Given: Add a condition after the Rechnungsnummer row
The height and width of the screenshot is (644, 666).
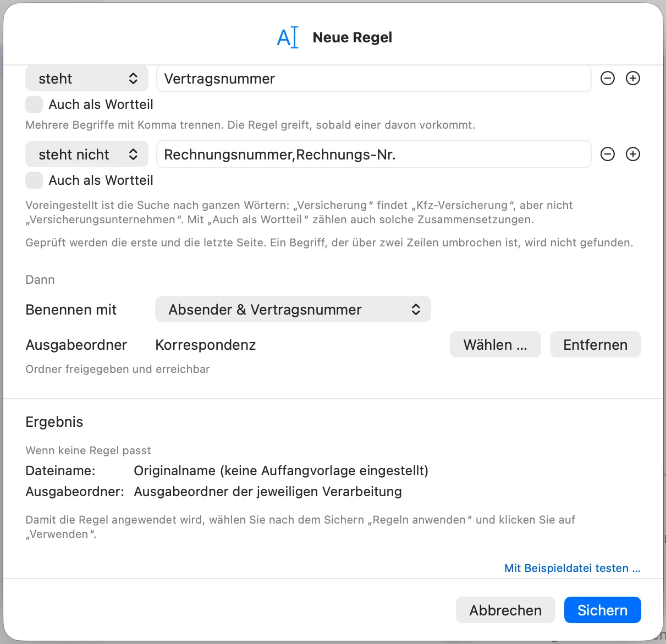Looking at the screenshot, I should tap(633, 154).
